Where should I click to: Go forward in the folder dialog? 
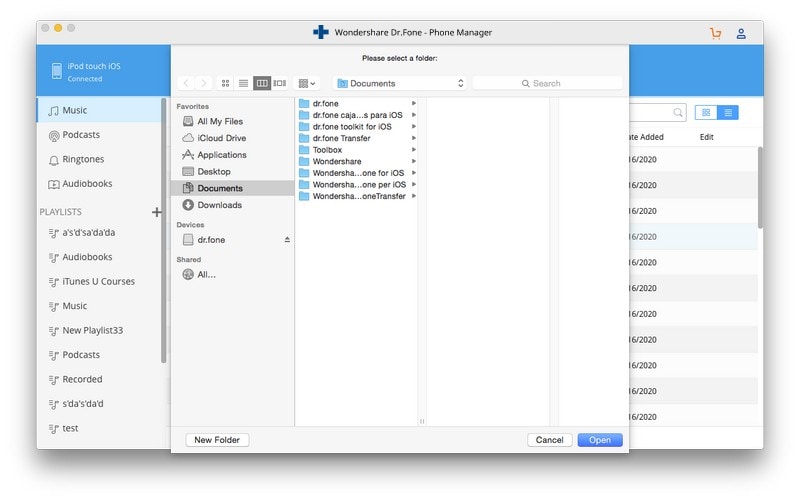[203, 83]
